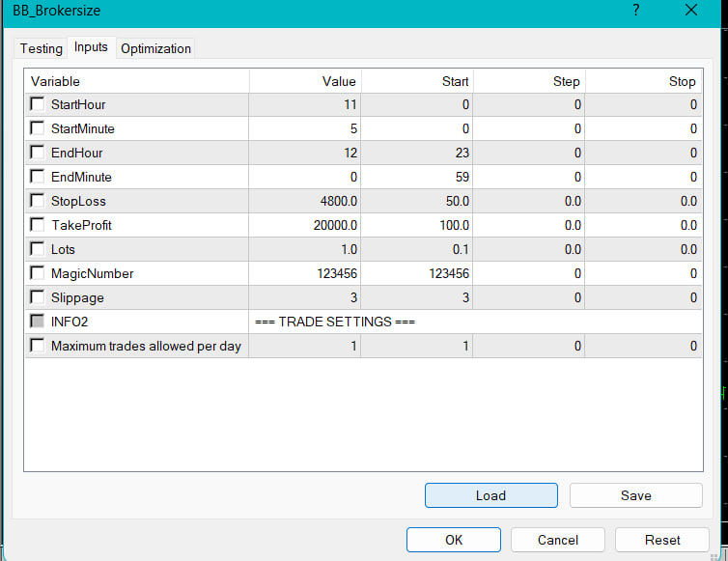Screen dimensions: 728x561
Task: Click the TakeProfit value cell 20000.0
Action: [x=305, y=225]
